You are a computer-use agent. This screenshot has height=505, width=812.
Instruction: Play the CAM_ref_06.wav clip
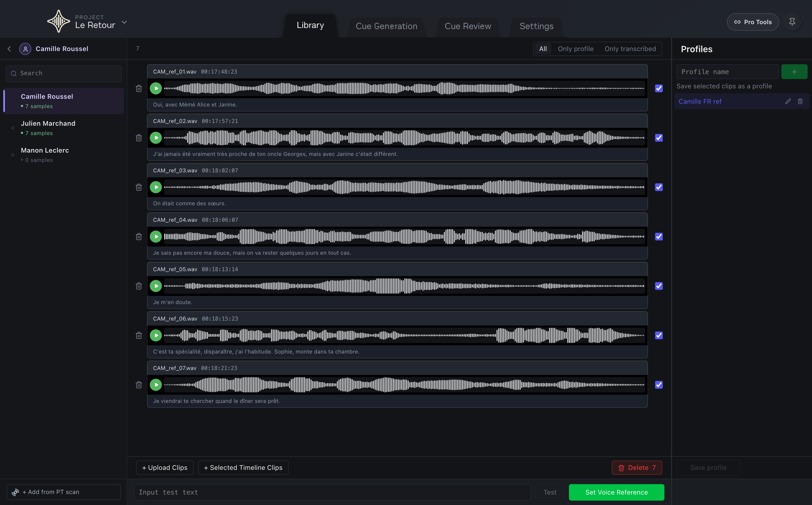coord(156,336)
